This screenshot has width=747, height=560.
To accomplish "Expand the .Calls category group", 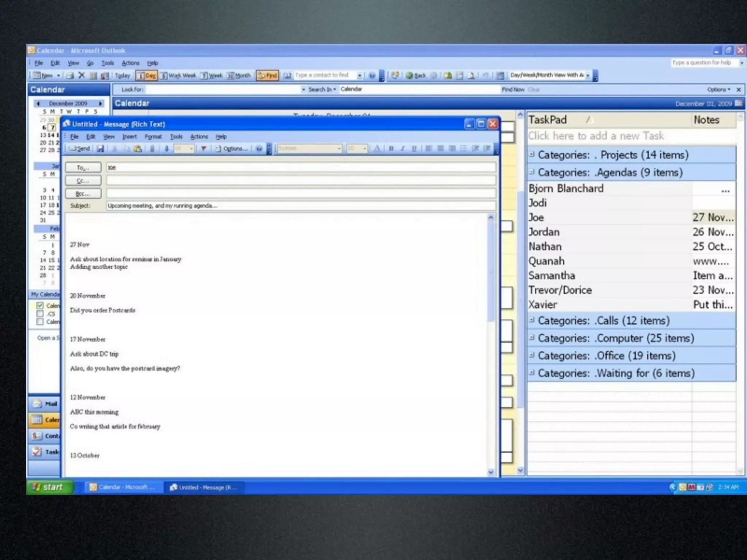I will 532,320.
